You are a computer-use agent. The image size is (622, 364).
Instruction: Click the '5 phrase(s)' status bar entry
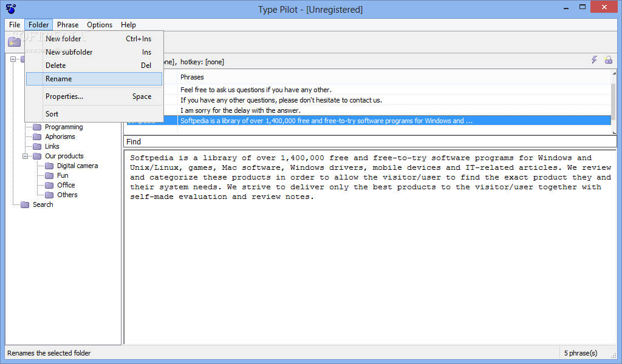point(580,353)
